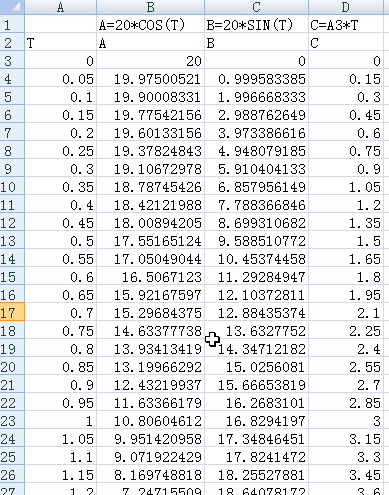Select cell containing 19.97500521
Viewport: 389px width, 495px height.
click(150, 78)
